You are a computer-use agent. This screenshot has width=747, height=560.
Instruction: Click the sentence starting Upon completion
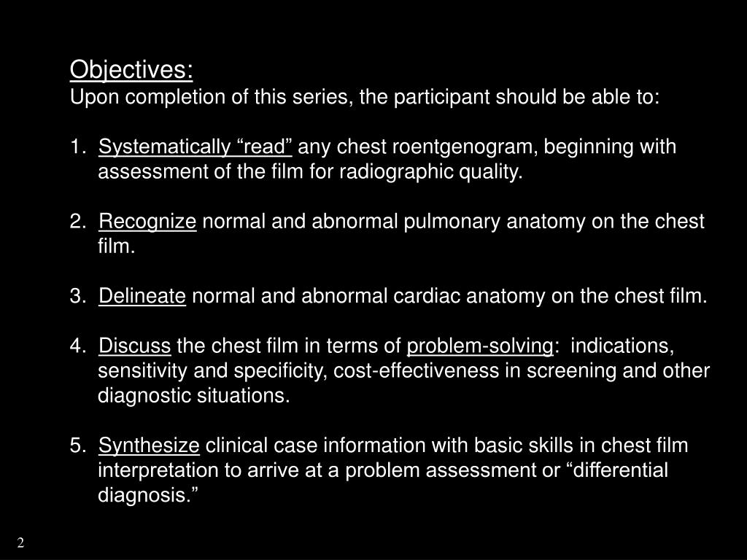(x=365, y=97)
